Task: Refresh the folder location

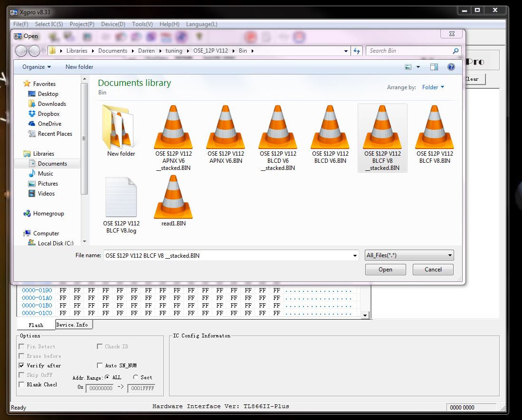Action: pyautogui.click(x=357, y=51)
